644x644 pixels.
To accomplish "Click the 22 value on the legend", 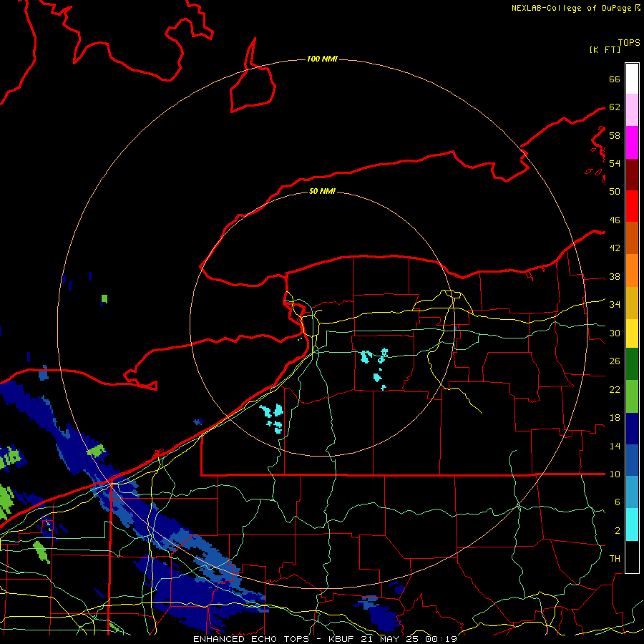I will point(615,390).
